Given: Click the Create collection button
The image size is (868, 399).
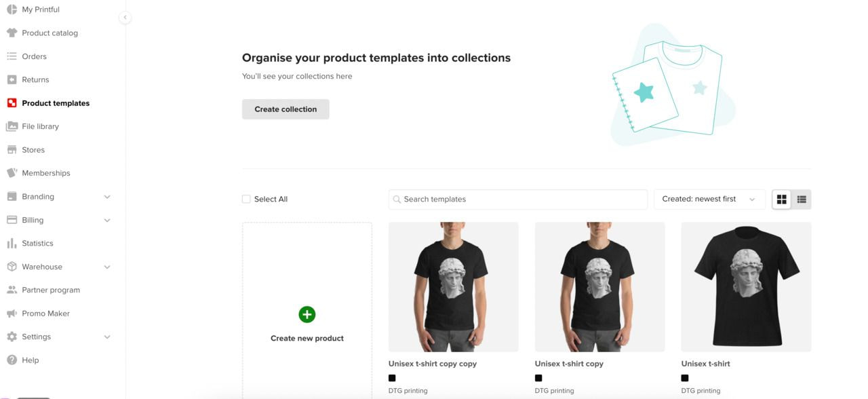Looking at the screenshot, I should pyautogui.click(x=285, y=109).
